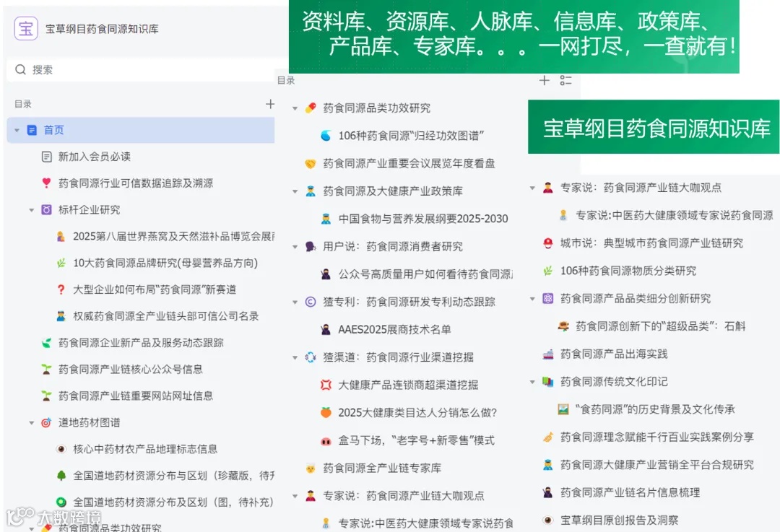Open 核心中药材农产品地理标志信息
This screenshot has width=780, height=532.
click(145, 449)
